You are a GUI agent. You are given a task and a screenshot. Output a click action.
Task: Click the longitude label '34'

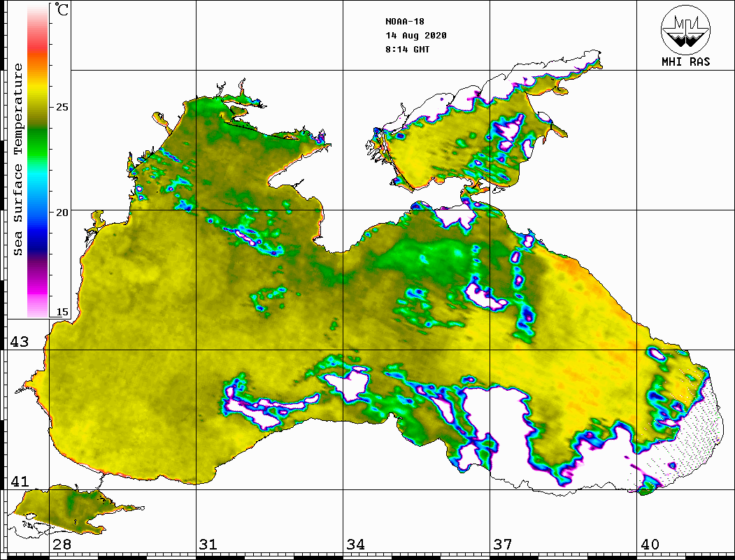pyautogui.click(x=355, y=544)
